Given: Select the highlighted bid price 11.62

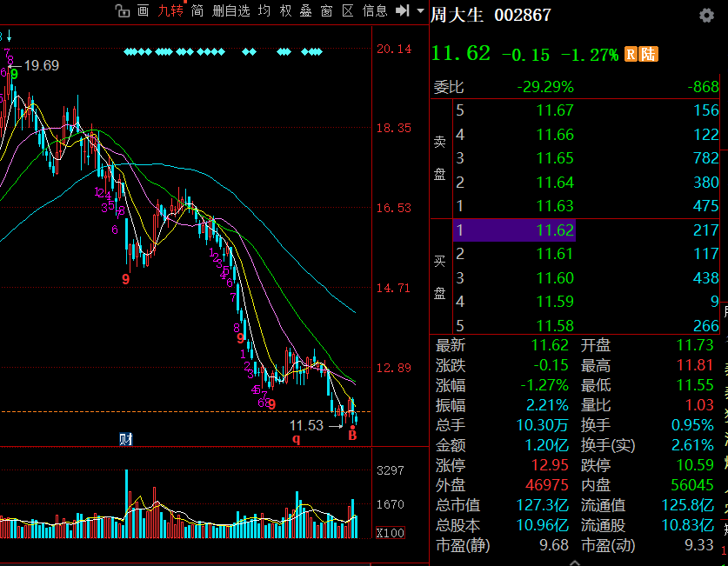Looking at the screenshot, I should [x=514, y=230].
